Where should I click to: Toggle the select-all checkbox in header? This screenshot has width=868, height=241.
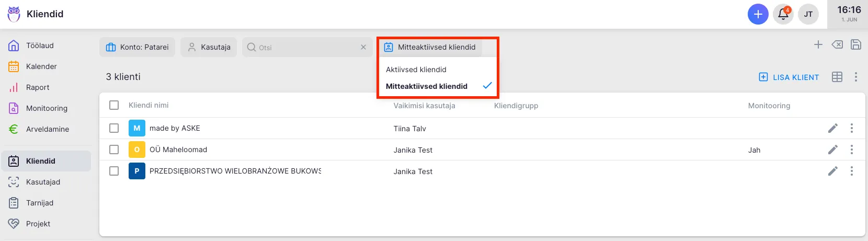point(114,105)
